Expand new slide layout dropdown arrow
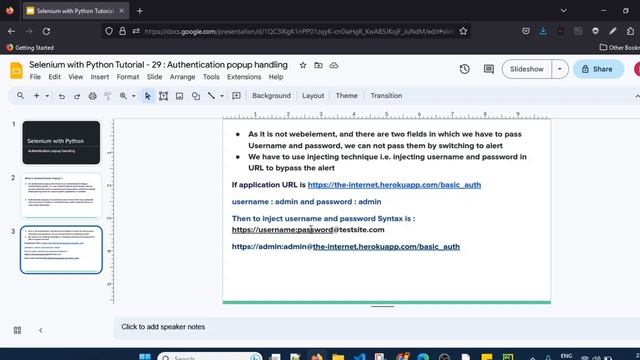 47,96
